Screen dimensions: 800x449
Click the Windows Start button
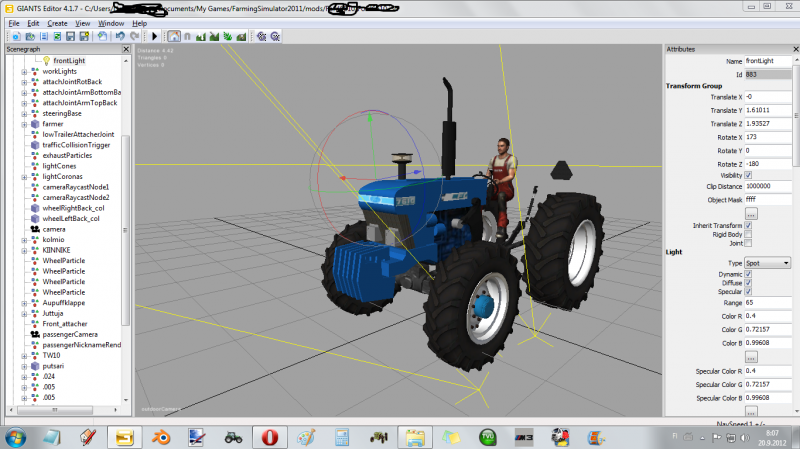coord(15,438)
